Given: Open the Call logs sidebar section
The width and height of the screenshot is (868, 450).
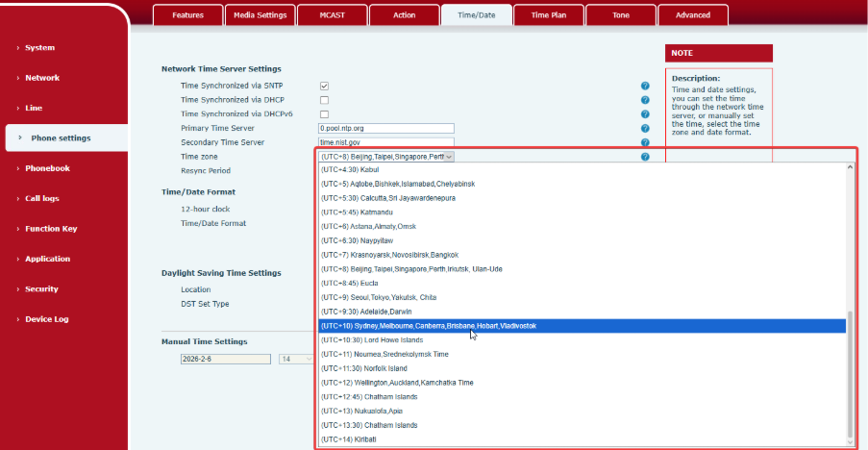Looking at the screenshot, I should coord(41,198).
